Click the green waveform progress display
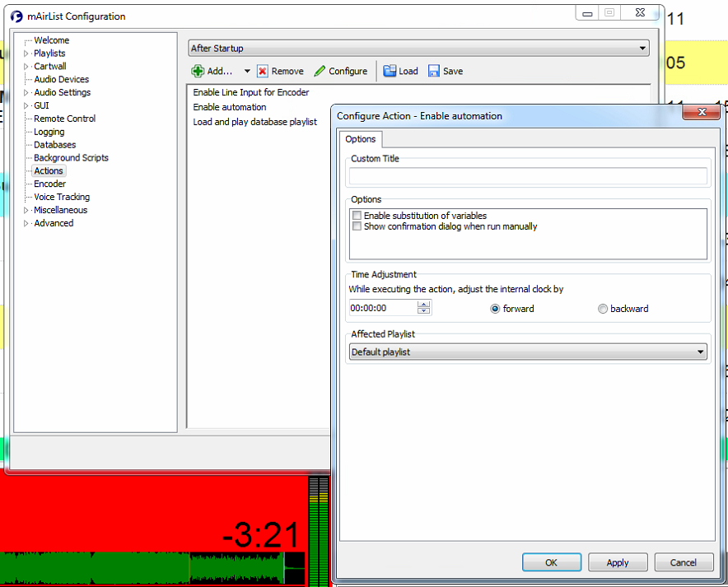 [x=152, y=568]
